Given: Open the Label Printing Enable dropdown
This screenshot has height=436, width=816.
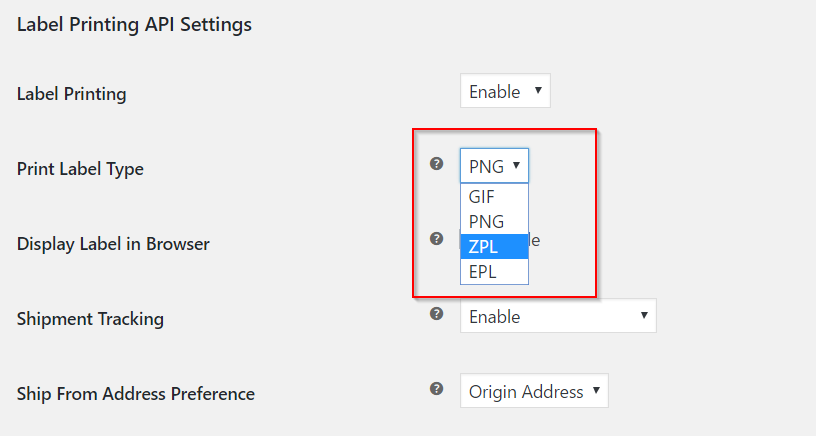Looking at the screenshot, I should [x=505, y=92].
